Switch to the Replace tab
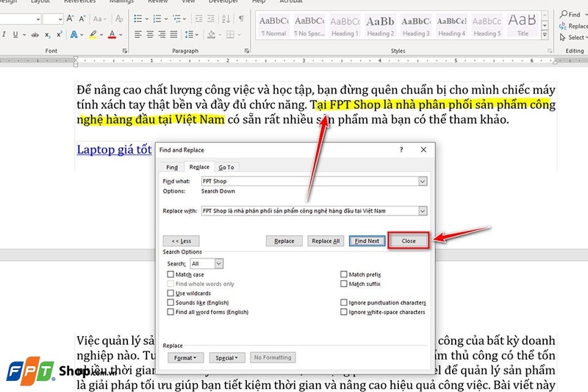588x392 pixels. 199,167
